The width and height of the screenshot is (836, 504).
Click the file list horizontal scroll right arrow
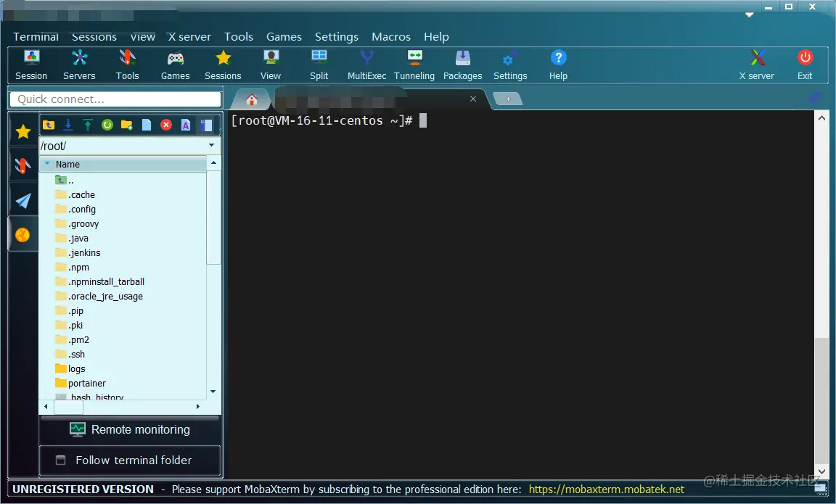pyautogui.click(x=198, y=407)
